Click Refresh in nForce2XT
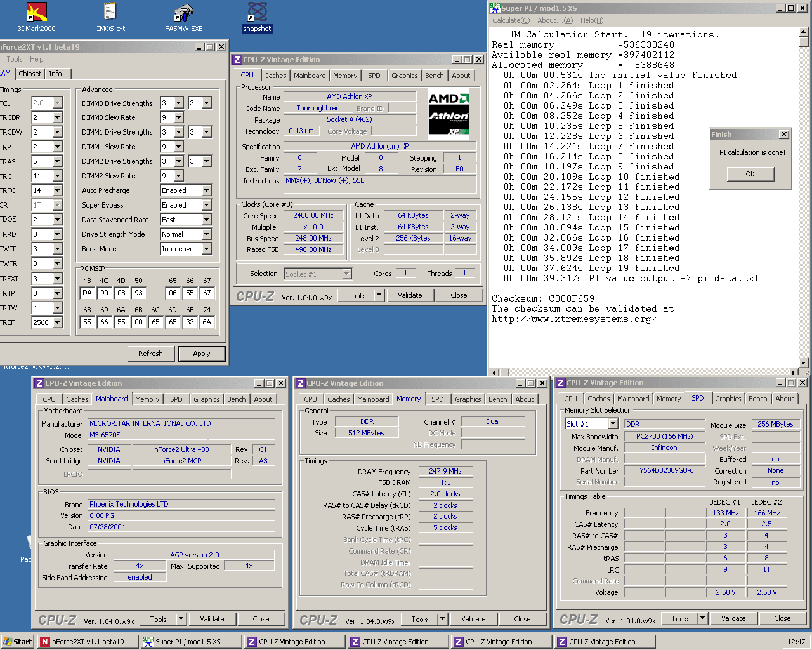This screenshot has width=812, height=650. (x=151, y=354)
